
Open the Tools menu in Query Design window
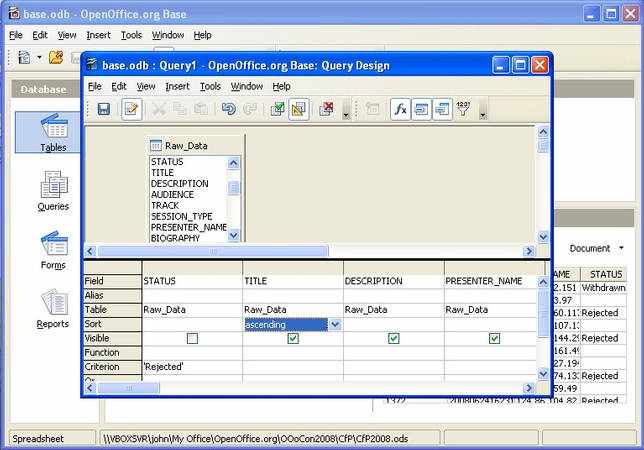point(210,86)
